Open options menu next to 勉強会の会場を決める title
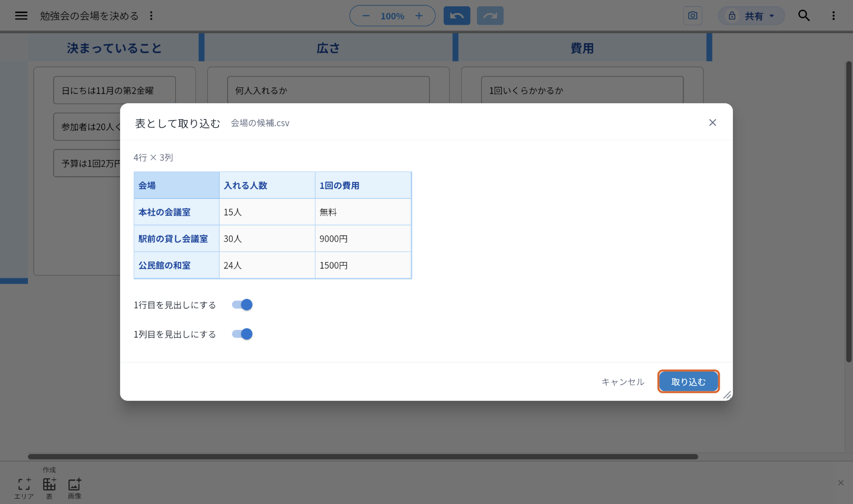Image resolution: width=853 pixels, height=504 pixels. point(151,16)
